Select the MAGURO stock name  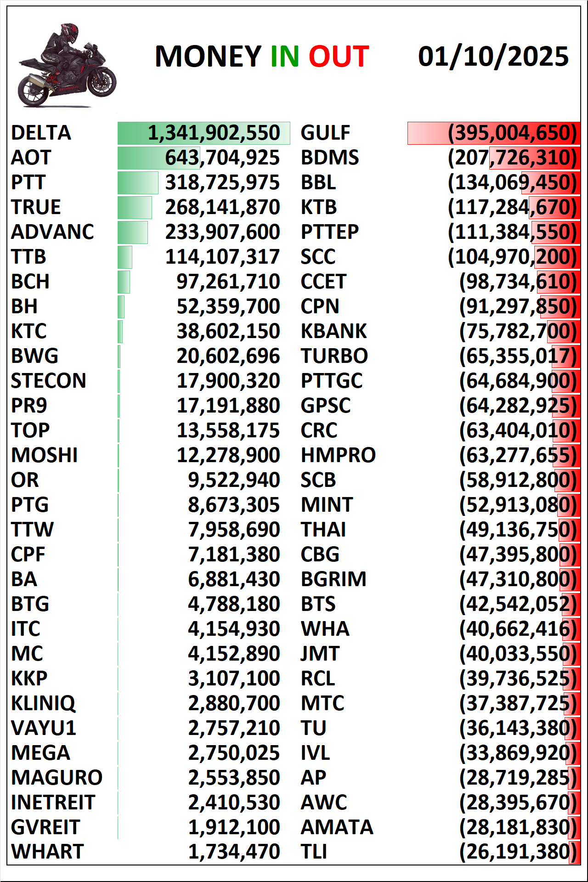[x=57, y=777]
